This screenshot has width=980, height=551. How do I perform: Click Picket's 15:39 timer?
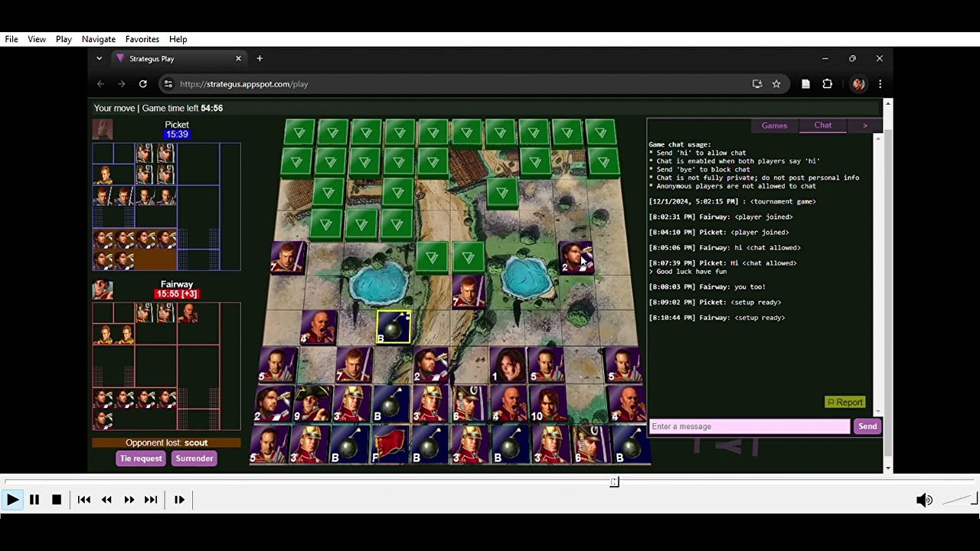(177, 135)
